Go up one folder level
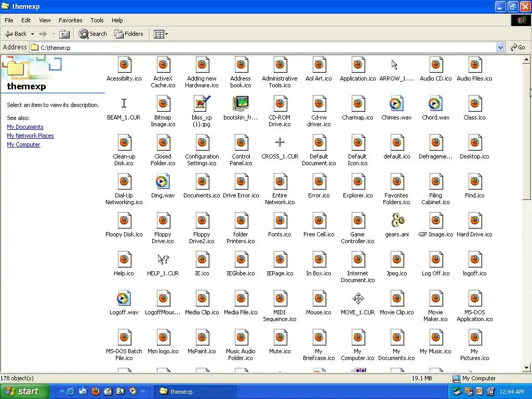Viewport: 532px width, 399px height. [x=64, y=34]
